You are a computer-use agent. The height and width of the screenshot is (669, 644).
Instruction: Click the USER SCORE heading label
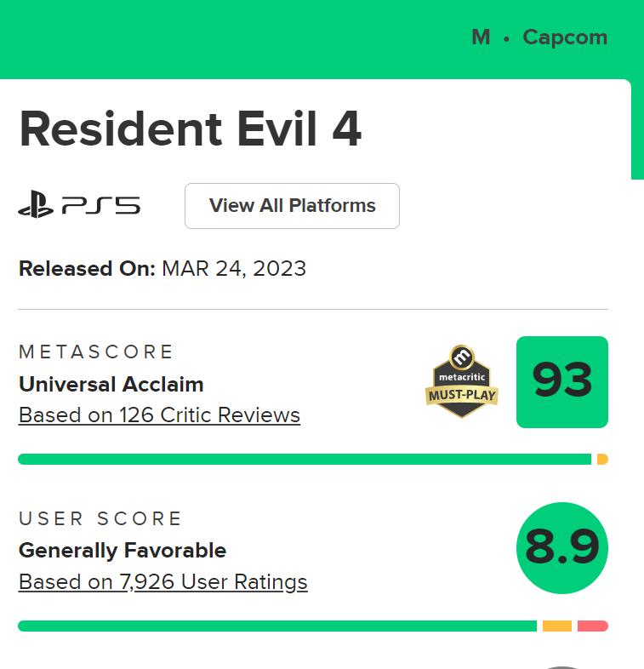pyautogui.click(x=100, y=518)
